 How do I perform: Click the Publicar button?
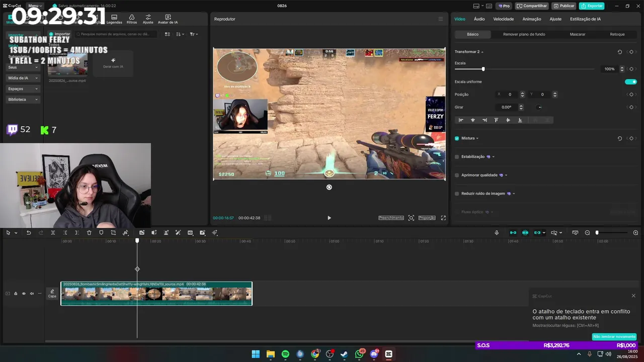[564, 6]
